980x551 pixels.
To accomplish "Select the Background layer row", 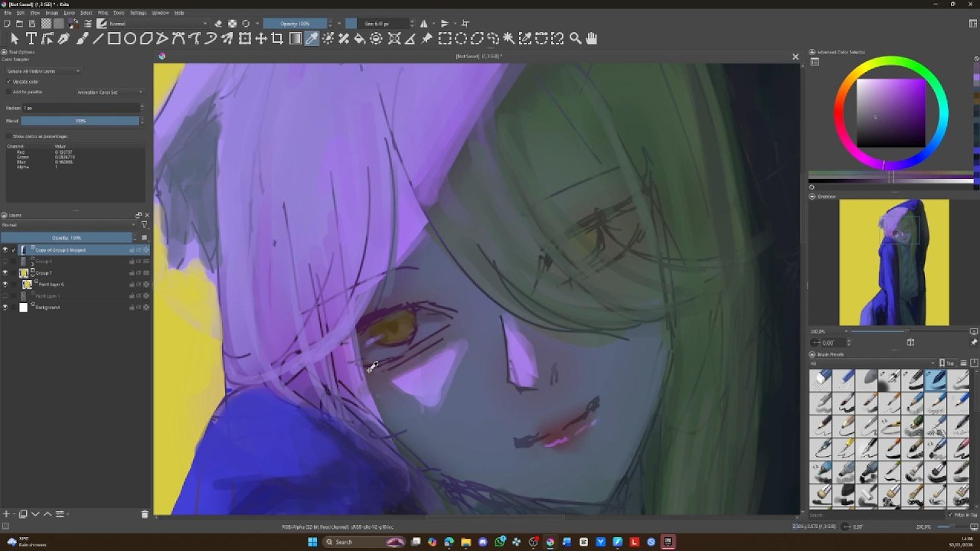I will (75, 307).
